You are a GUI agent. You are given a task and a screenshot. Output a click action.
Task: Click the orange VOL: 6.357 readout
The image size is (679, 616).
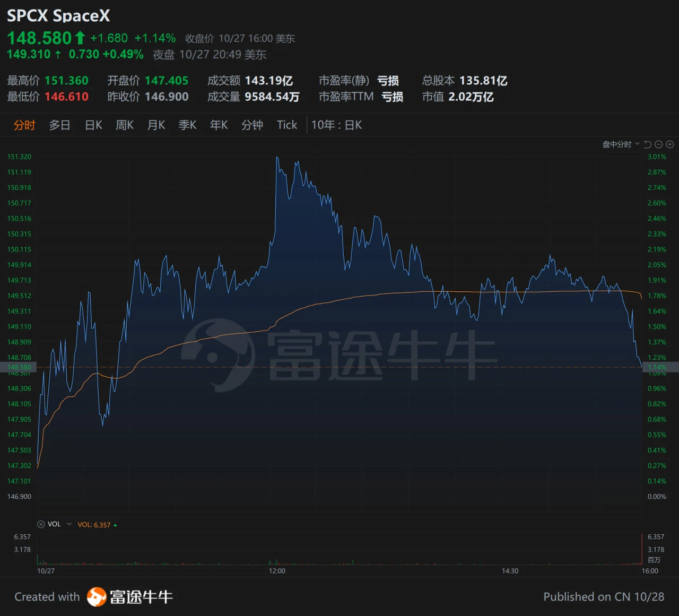click(x=94, y=525)
